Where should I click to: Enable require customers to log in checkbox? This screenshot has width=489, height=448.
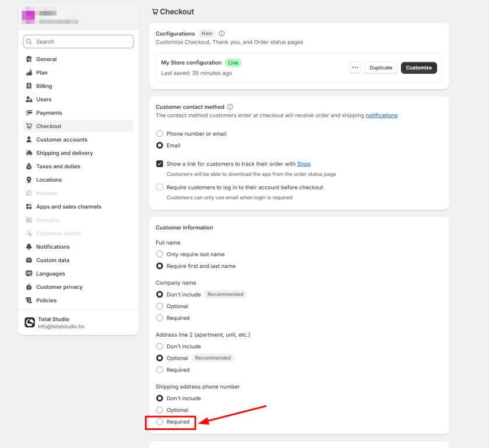160,188
